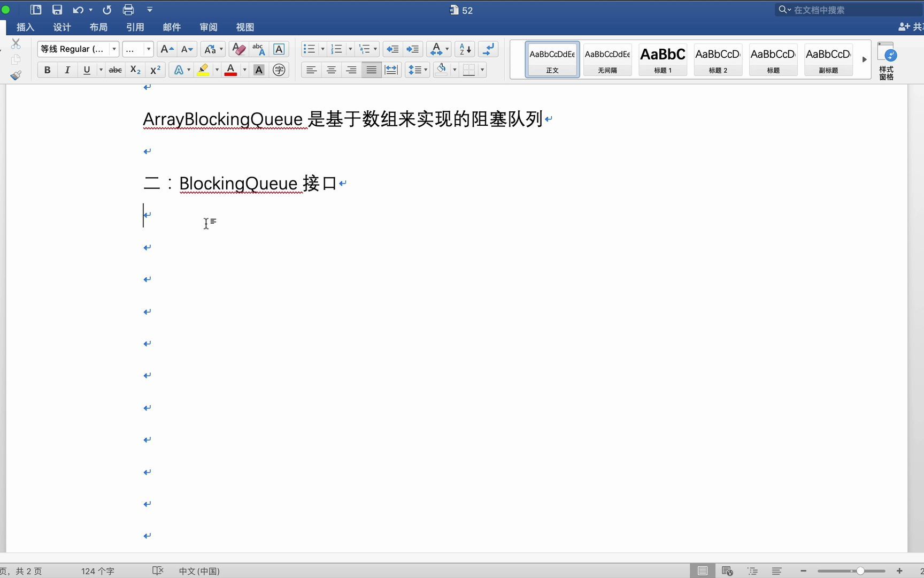Decrease paragraph indent
Image resolution: width=924 pixels, height=578 pixels.
(x=392, y=49)
